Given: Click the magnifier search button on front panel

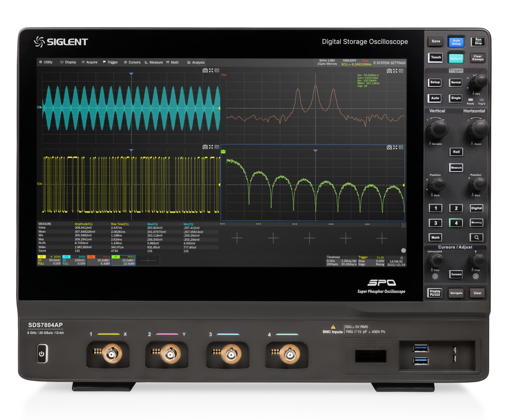Looking at the screenshot, I should (x=476, y=238).
